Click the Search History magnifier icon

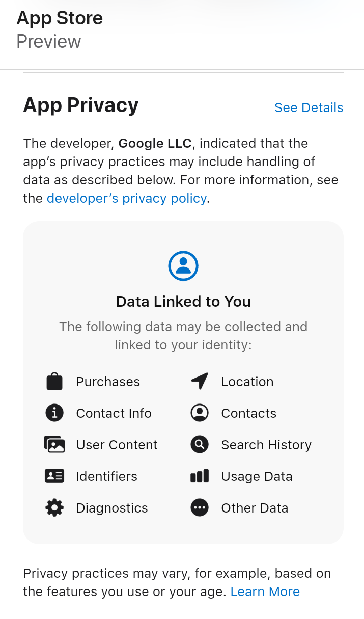[200, 445]
